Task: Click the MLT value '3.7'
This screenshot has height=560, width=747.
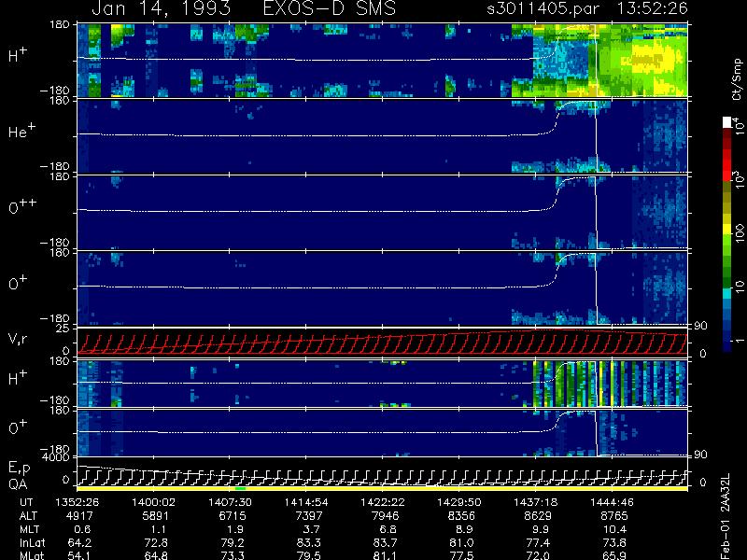Action: [x=312, y=529]
